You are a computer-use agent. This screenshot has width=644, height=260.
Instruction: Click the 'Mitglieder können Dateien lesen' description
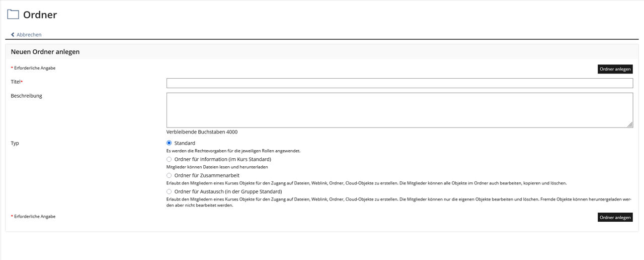217,167
